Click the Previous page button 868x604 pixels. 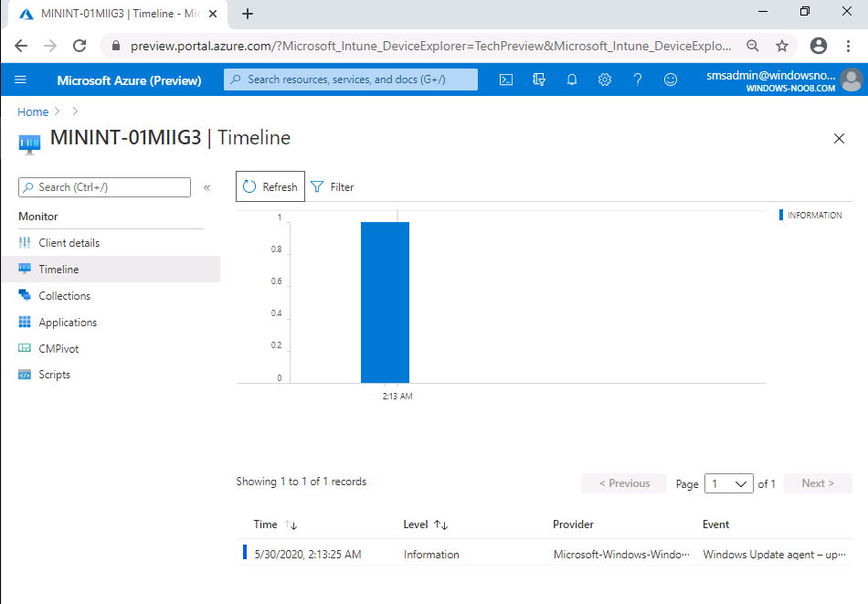coord(624,483)
